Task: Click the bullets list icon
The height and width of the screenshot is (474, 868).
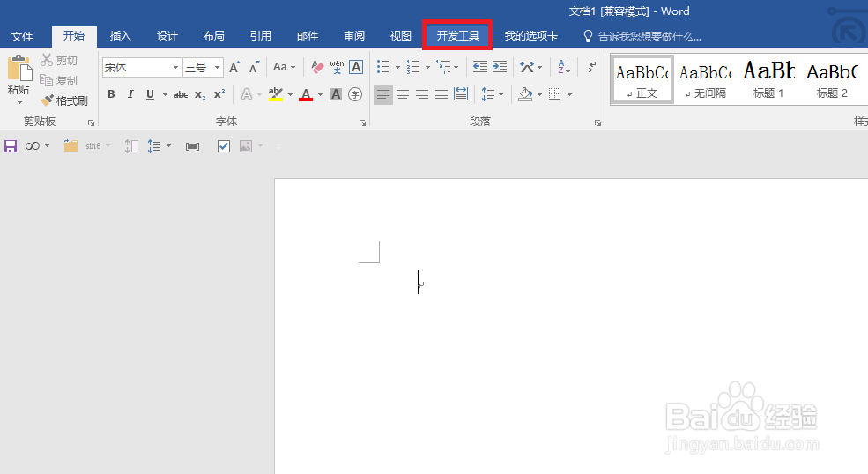Action: (383, 67)
